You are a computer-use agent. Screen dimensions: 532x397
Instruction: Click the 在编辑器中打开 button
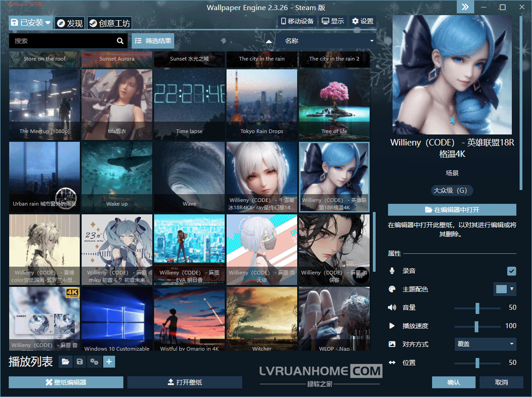pos(452,210)
